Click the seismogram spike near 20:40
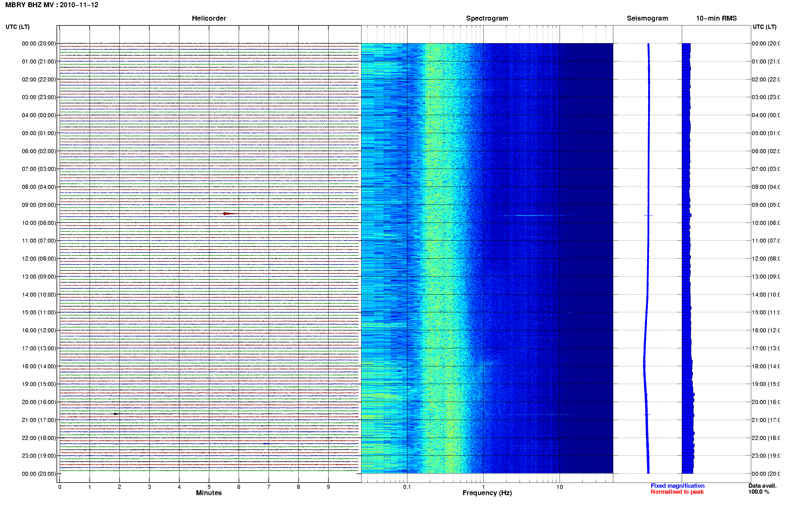812x508 pixels. (x=647, y=415)
